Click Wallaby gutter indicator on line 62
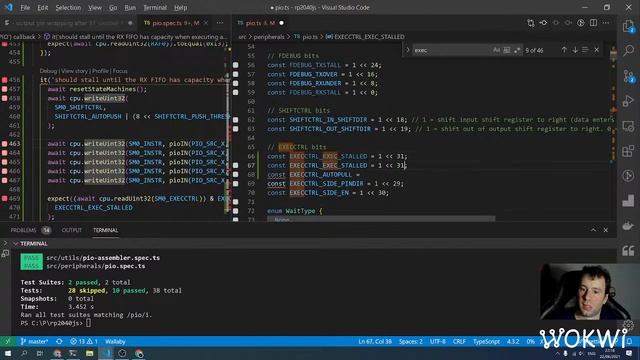This screenshot has width=640, height=360. click(x=236, y=120)
